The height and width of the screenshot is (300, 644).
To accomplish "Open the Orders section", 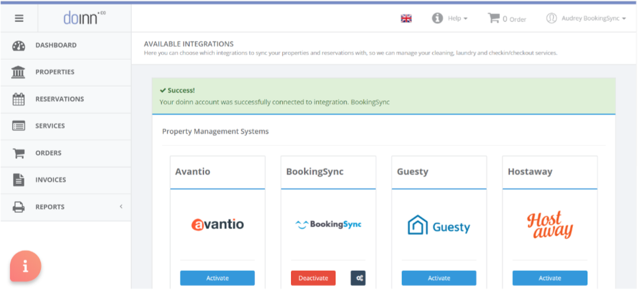I will (49, 153).
